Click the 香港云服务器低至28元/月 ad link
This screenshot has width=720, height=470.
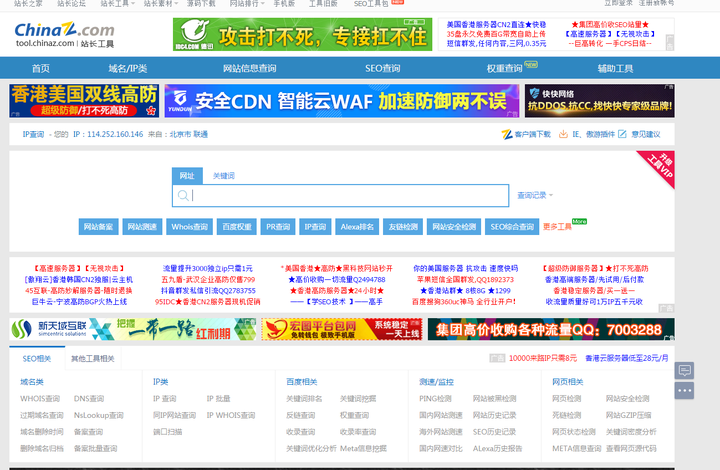click(627, 358)
